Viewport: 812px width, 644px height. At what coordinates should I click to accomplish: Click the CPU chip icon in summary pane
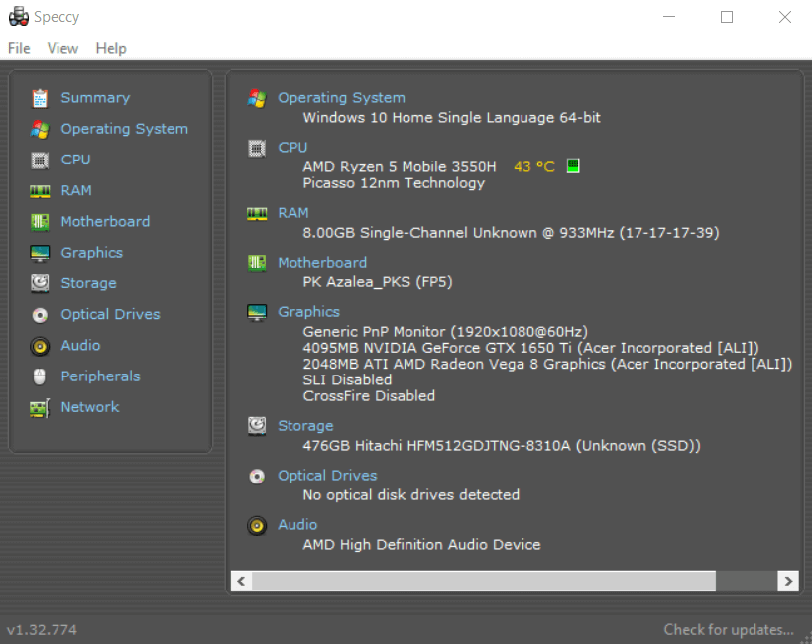(257, 148)
